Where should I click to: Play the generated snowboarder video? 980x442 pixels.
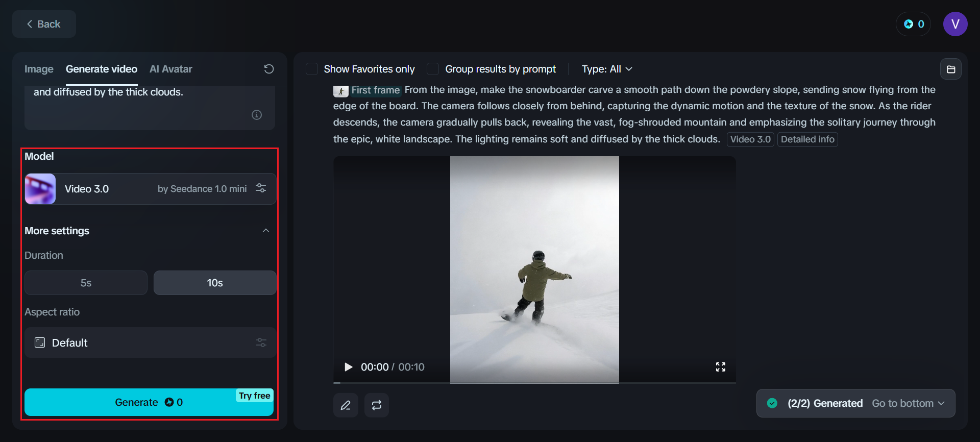point(349,367)
